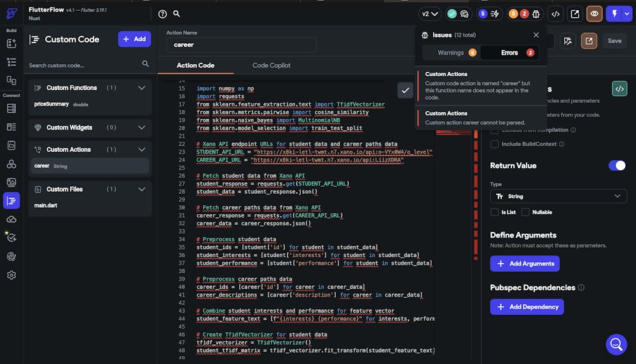The image size is (636, 364).
Task: Open the Settings gear in left sidebar
Action: click(11, 275)
